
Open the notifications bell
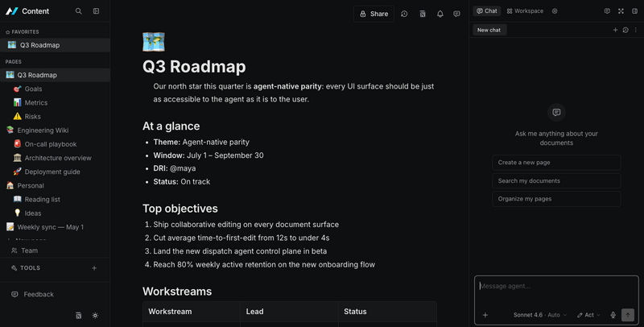pyautogui.click(x=440, y=14)
